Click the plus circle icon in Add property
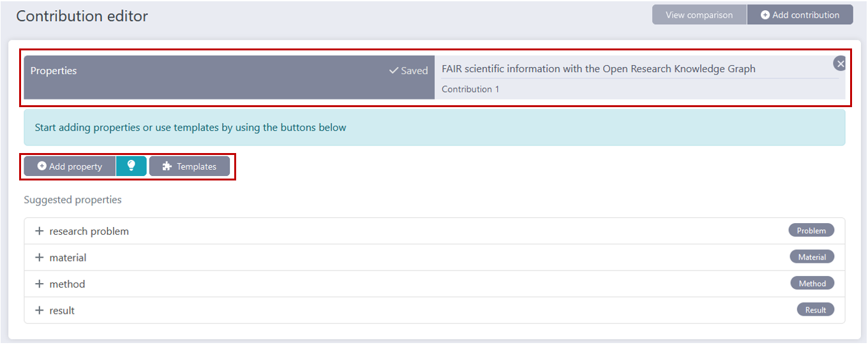The width and height of the screenshot is (868, 345). point(42,166)
